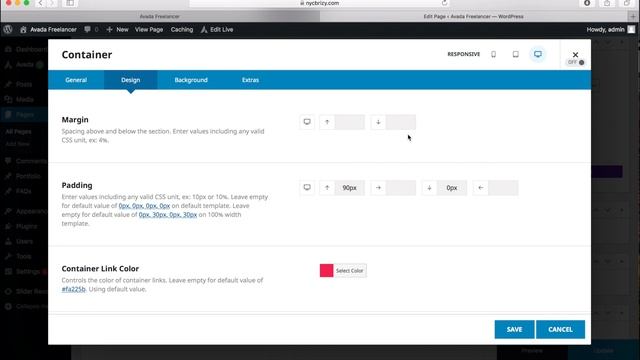Close the Container dialog
Viewport: 640px width, 360px height.
575,54
